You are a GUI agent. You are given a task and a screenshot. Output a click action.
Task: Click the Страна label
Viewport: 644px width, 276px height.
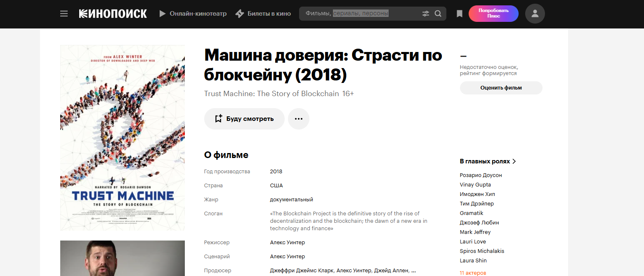coord(213,186)
